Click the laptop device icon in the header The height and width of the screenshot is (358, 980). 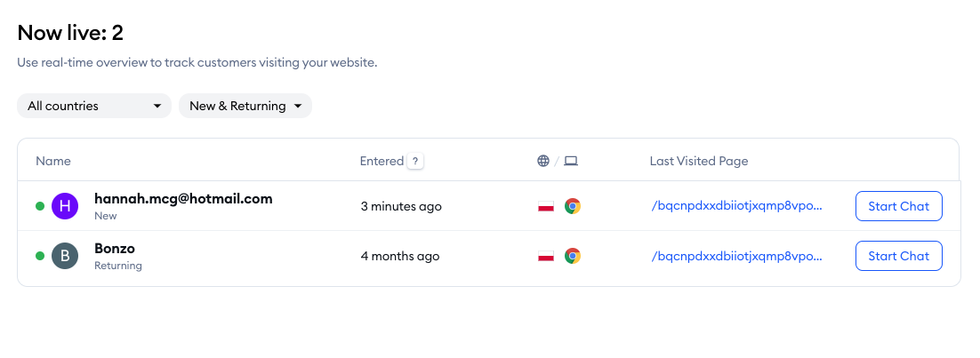(x=571, y=161)
